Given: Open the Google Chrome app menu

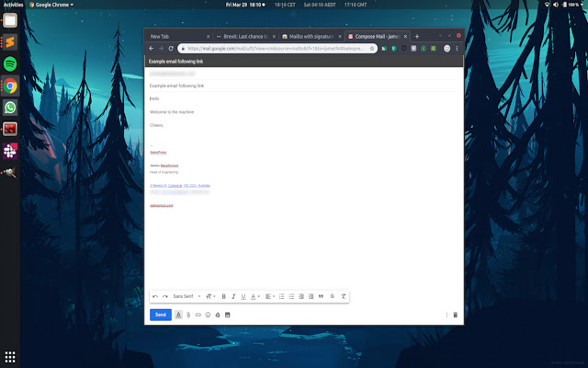Looking at the screenshot, I should coord(51,5).
